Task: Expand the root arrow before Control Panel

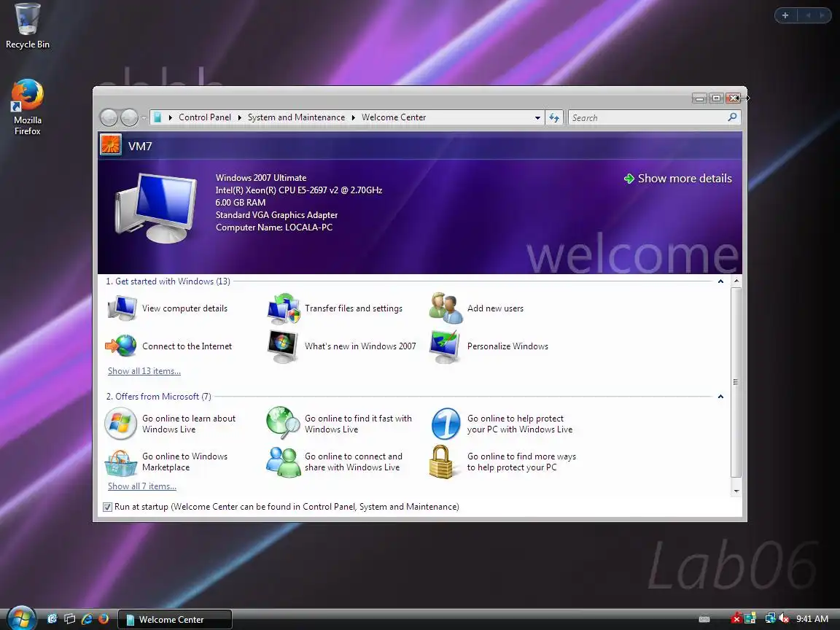Action: point(171,117)
